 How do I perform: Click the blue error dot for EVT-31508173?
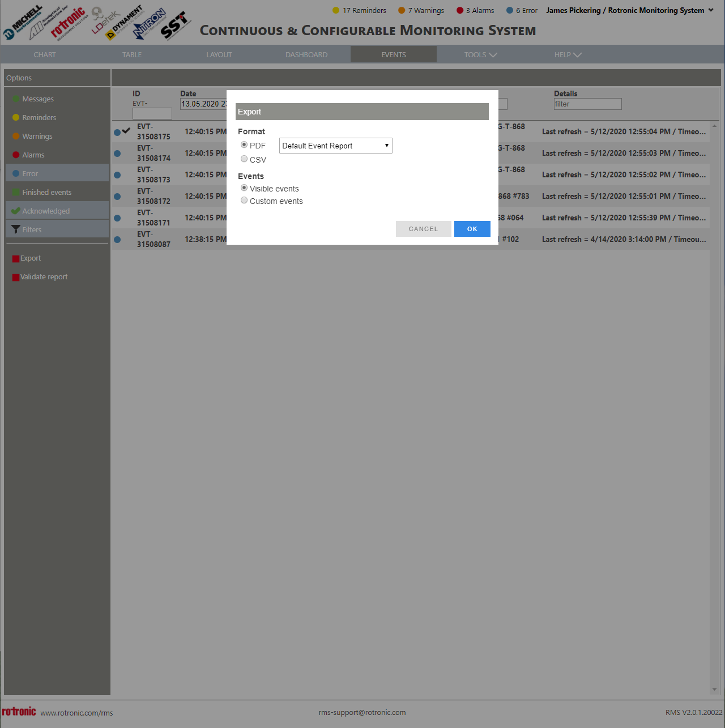coord(117,175)
